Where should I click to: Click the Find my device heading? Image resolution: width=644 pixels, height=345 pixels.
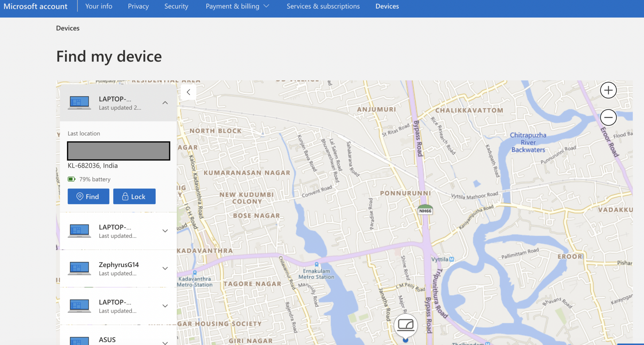[x=109, y=57]
